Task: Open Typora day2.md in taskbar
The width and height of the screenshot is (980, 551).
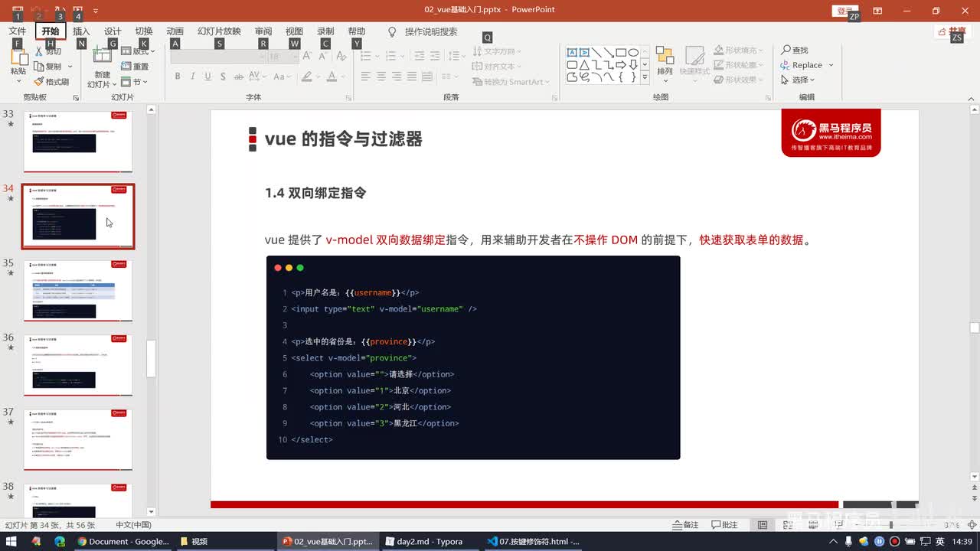Action: pos(423,541)
